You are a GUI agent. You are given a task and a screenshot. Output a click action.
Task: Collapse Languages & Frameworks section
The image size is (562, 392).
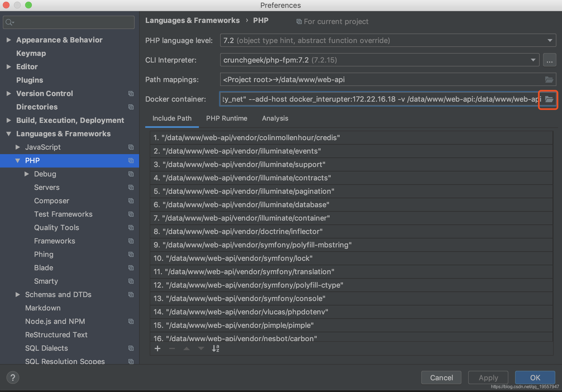coord(9,134)
